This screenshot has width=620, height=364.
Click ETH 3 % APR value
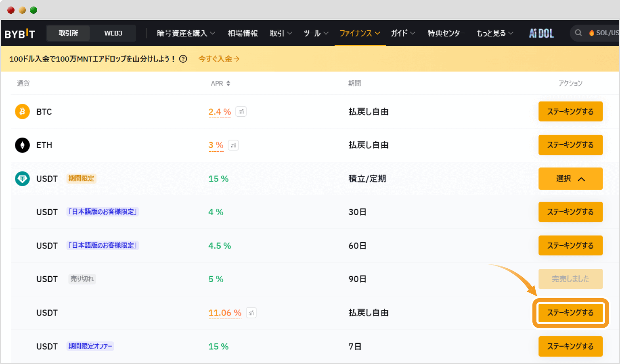click(216, 145)
